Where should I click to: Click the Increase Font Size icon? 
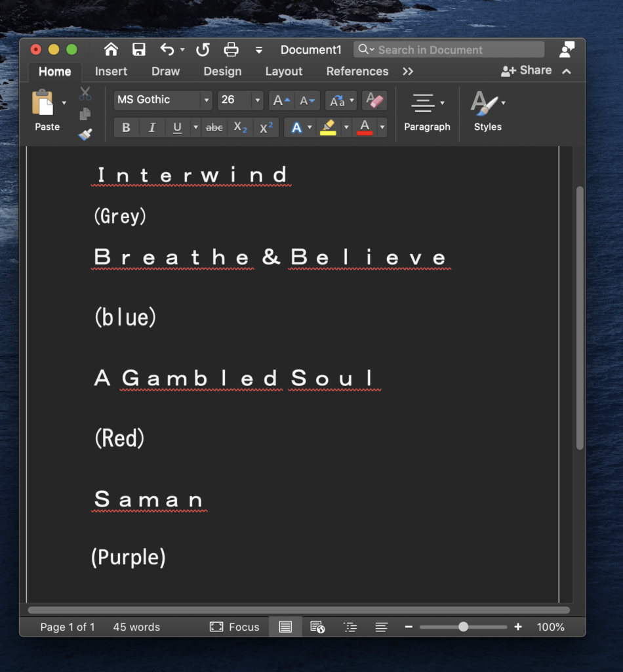tap(281, 100)
